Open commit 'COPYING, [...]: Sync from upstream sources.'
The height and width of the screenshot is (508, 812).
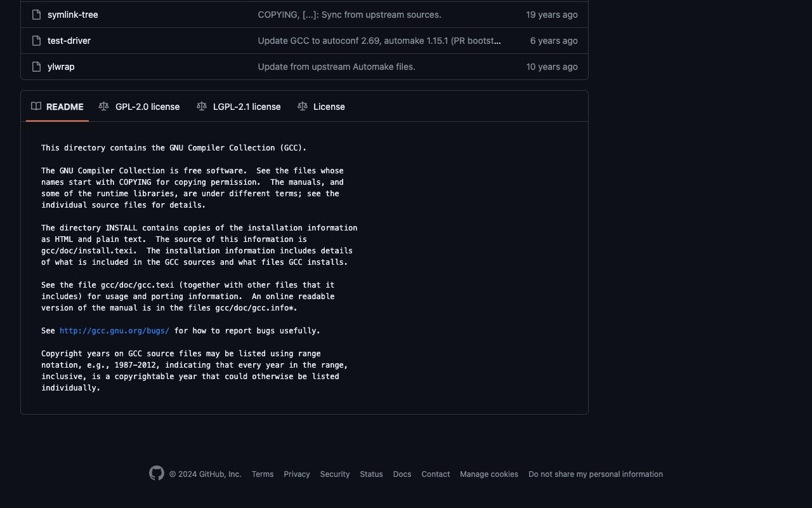350,15
